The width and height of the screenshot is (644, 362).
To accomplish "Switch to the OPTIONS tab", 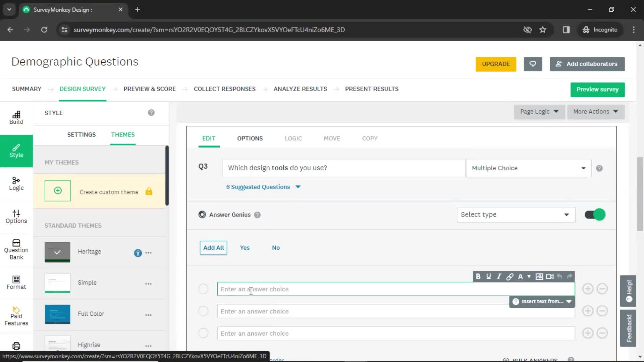I will (x=250, y=138).
